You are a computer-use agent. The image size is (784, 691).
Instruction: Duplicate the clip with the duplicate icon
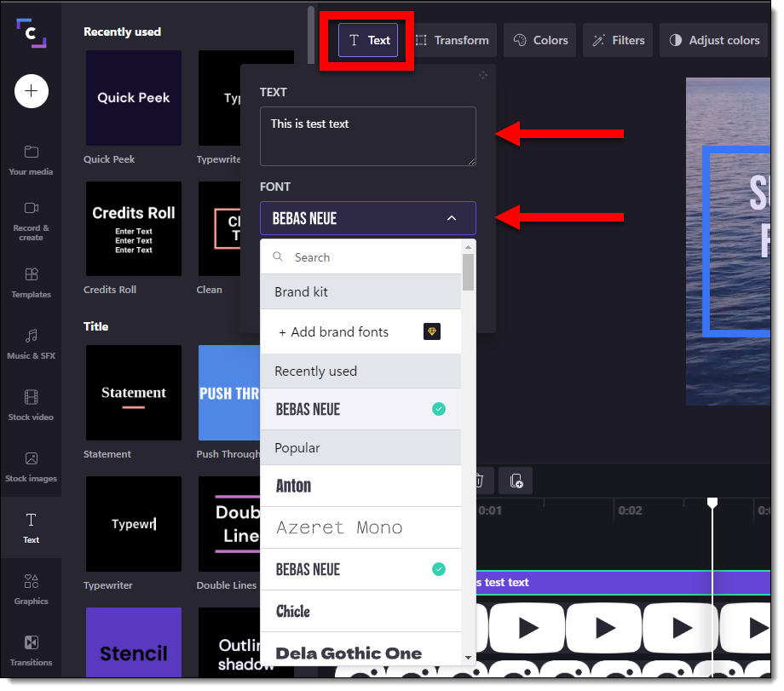point(516,481)
